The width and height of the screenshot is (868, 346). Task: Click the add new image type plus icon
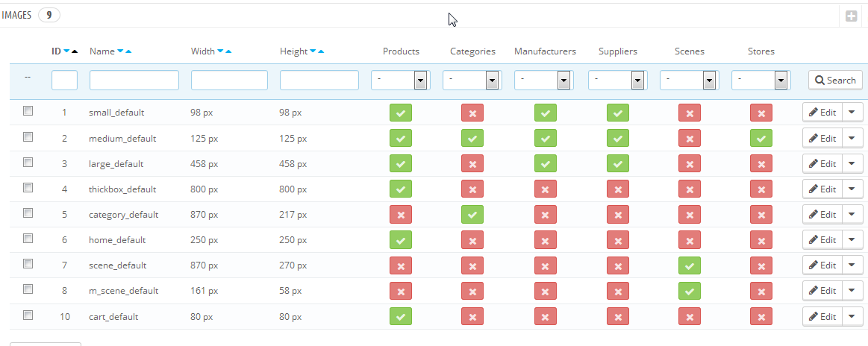coord(851,16)
